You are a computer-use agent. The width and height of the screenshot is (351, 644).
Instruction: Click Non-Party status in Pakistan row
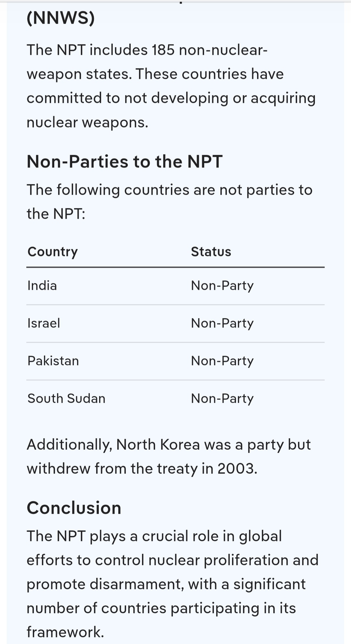coord(222,361)
